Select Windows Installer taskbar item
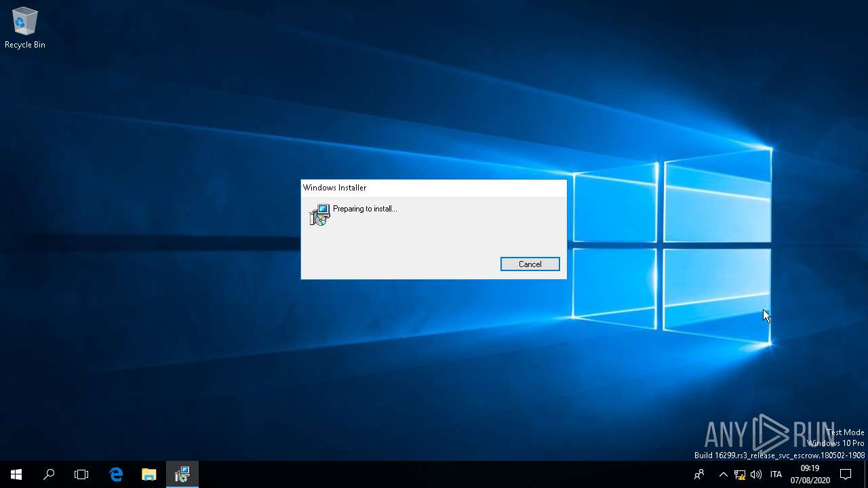The image size is (868, 488). [x=182, y=474]
